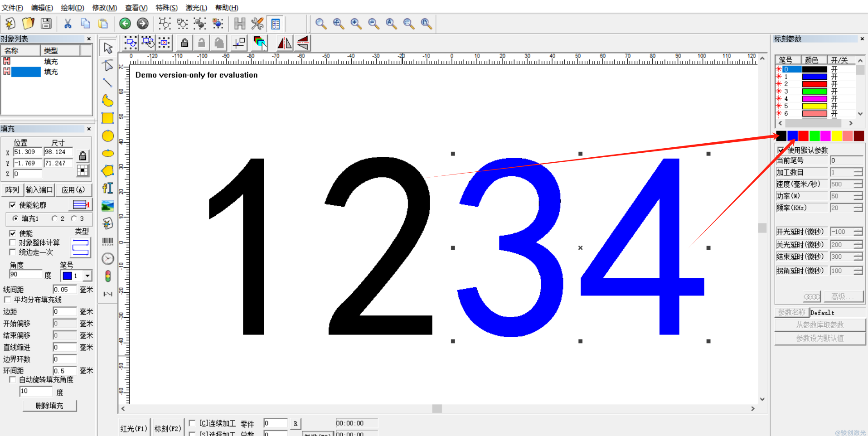Screen dimensions: 868x436
Task: Undo with the green left arrow
Action: tap(125, 24)
